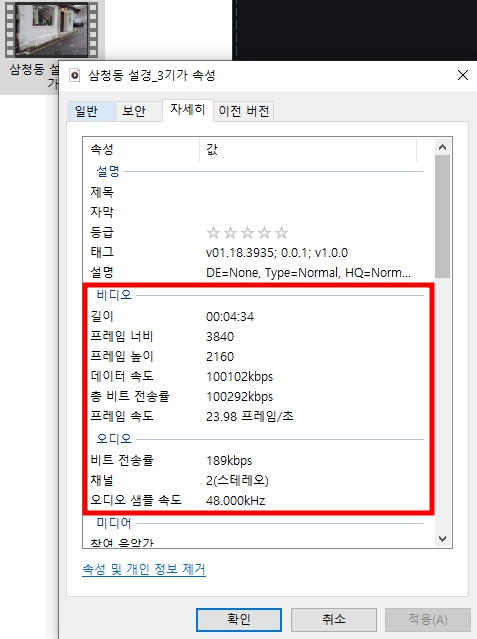Click the 프레임 너비 value 3840
Image resolution: width=477 pixels, height=639 pixels.
pyautogui.click(x=220, y=337)
